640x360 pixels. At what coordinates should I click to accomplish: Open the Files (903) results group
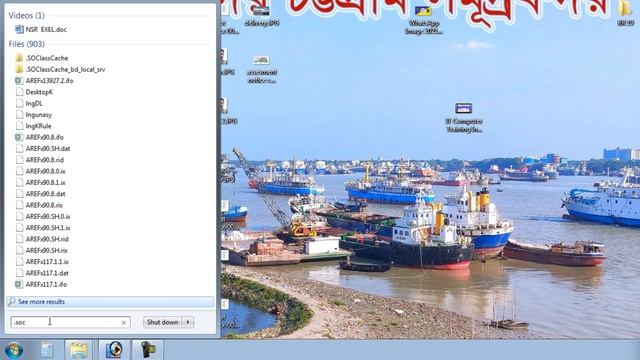[x=27, y=44]
